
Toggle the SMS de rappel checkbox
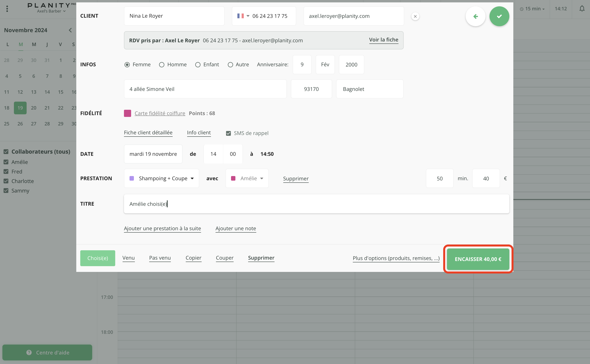click(228, 133)
